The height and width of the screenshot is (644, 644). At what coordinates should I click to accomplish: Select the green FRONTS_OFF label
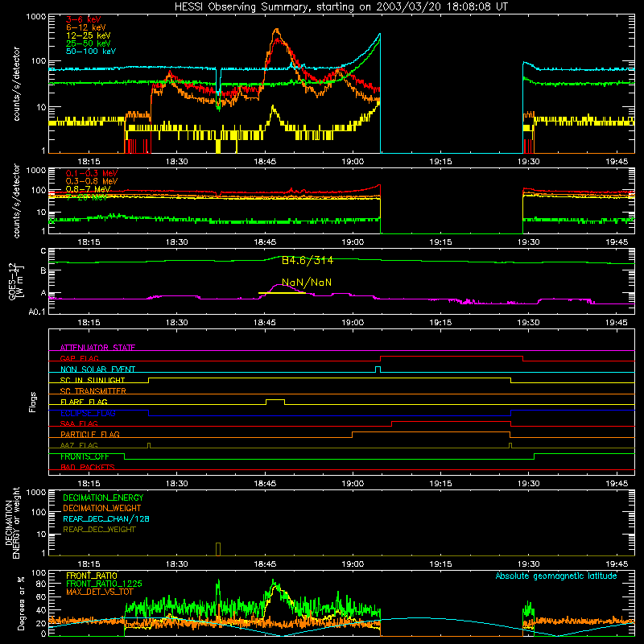pos(85,456)
